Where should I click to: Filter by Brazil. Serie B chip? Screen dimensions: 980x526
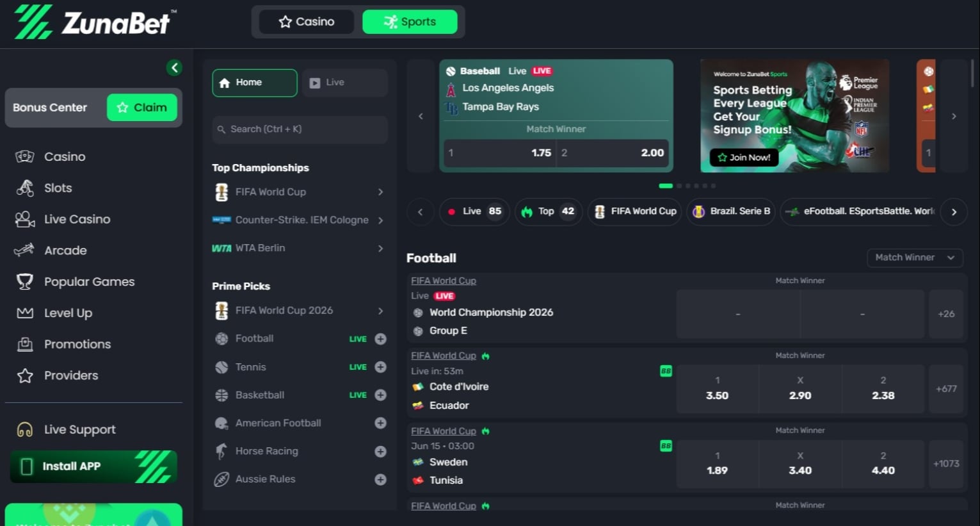[731, 211]
